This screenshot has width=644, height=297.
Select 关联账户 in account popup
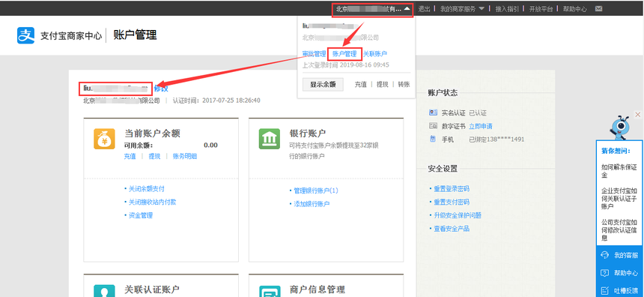click(x=375, y=54)
